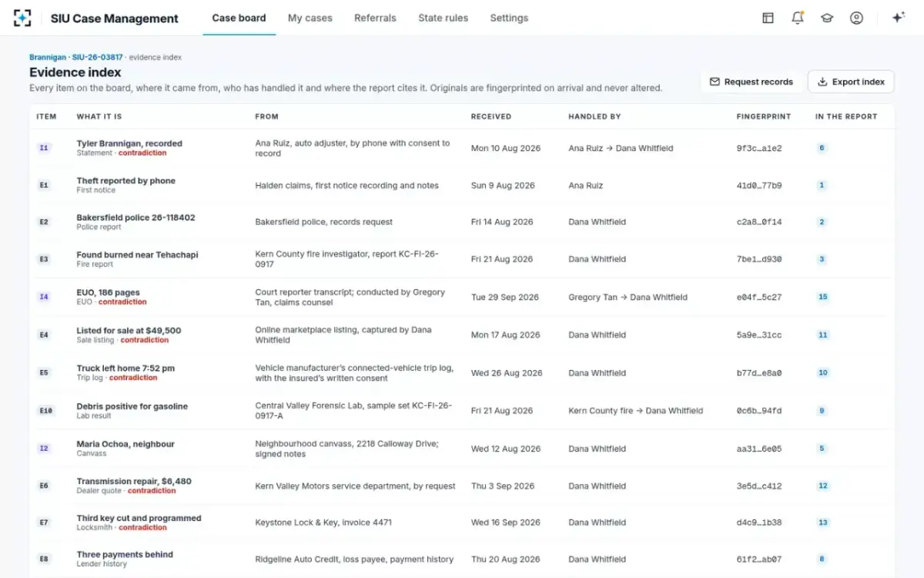Viewport: 924px width, 578px height.
Task: Click item badge E5
Action: 44,372
